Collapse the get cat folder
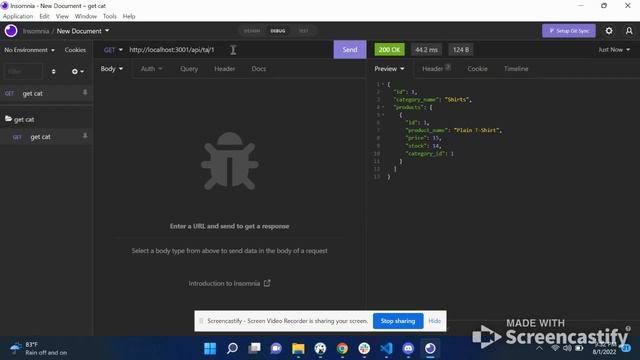The image size is (640, 360). [20, 119]
